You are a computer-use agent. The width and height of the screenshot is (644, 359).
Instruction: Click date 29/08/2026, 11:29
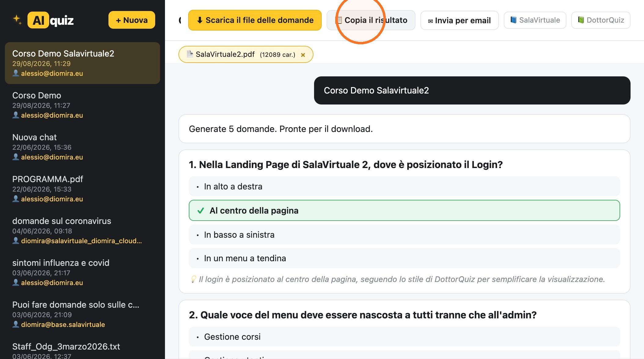[x=41, y=64]
